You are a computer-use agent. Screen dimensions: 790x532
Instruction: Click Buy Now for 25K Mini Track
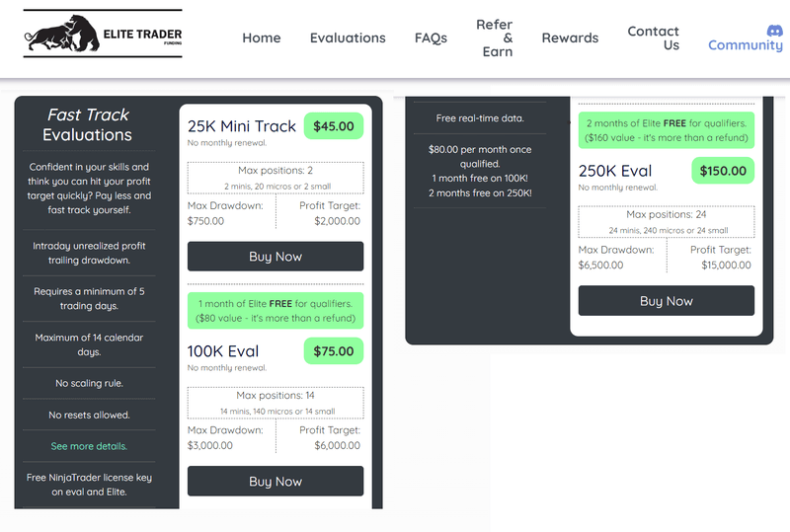(x=276, y=257)
